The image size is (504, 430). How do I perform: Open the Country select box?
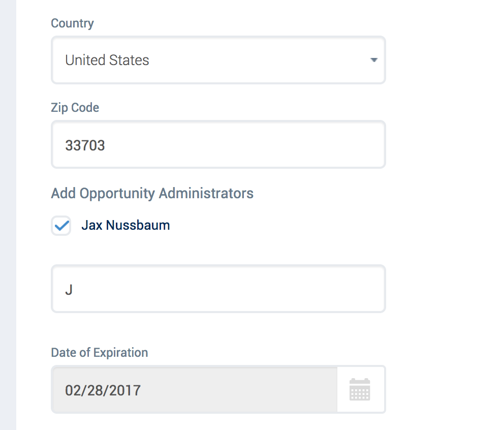218,60
